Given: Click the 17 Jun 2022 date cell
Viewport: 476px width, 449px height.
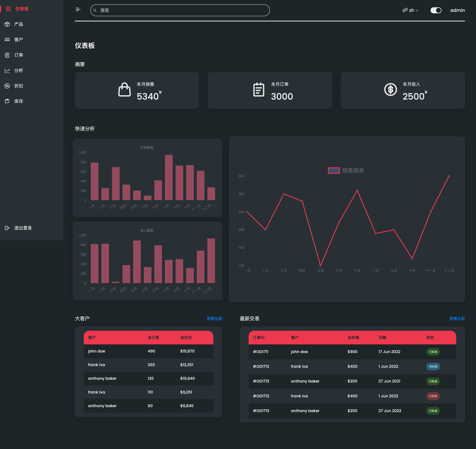Looking at the screenshot, I should [x=389, y=352].
